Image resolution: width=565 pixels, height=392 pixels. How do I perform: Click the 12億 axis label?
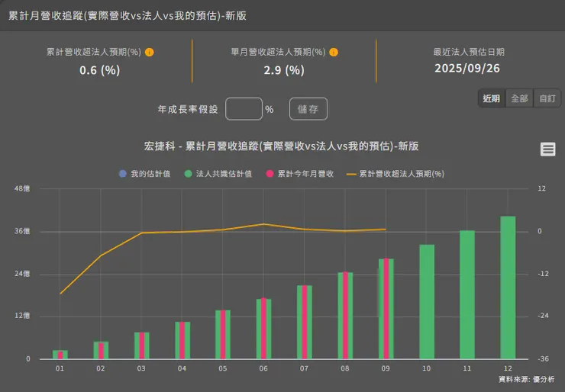tap(22, 316)
